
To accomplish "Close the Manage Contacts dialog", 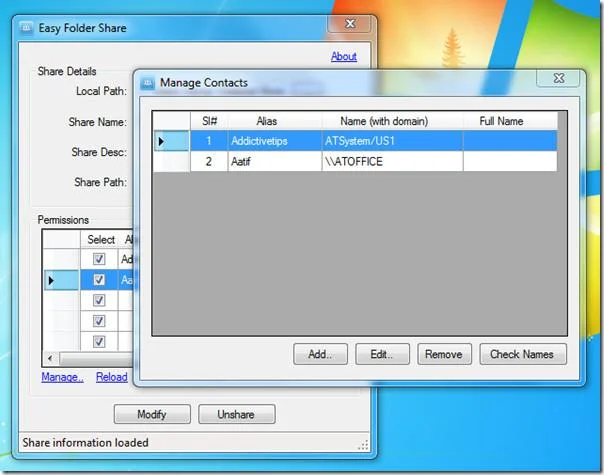I will 558,78.
